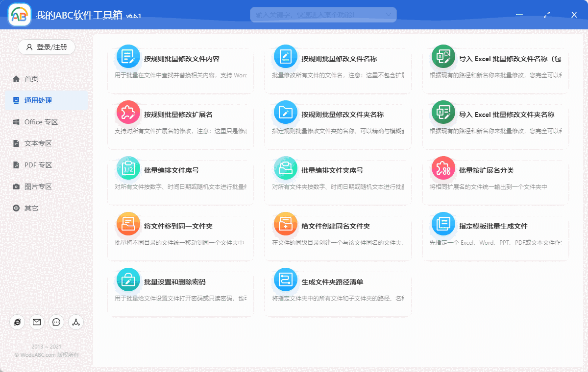Screen dimensions: 588x372
Task: Click the email contact icon at bottom left
Action: pos(36,322)
